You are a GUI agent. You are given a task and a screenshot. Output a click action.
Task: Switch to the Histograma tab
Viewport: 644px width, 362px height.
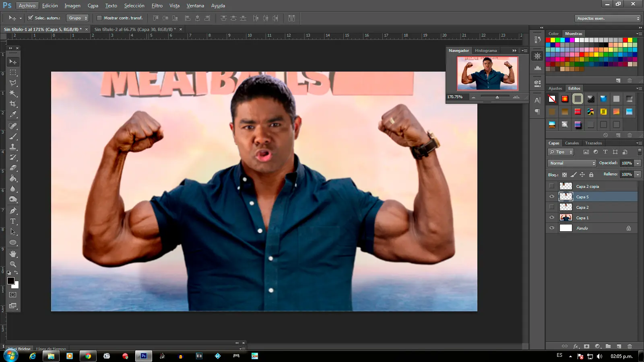click(x=486, y=51)
